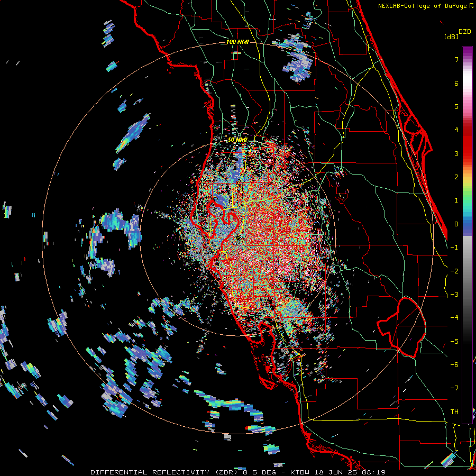Click the -7 value on the color scale
Screen dimensions: 476x476
tap(454, 388)
